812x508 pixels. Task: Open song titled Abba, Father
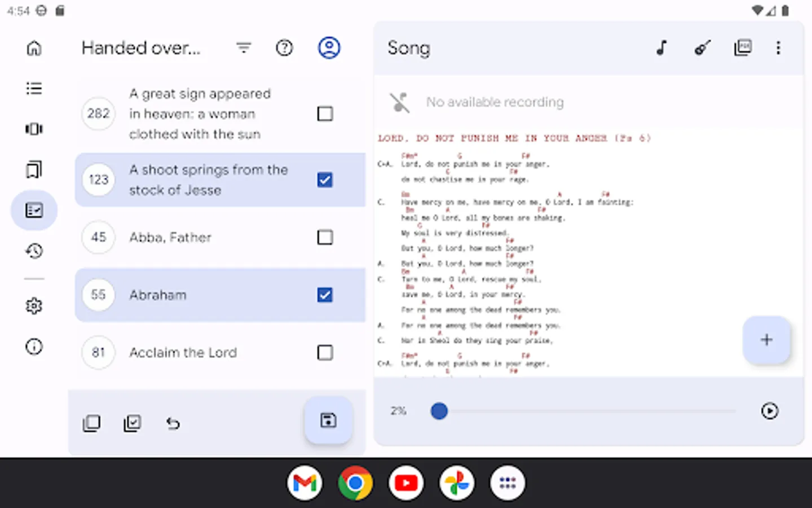click(x=170, y=238)
